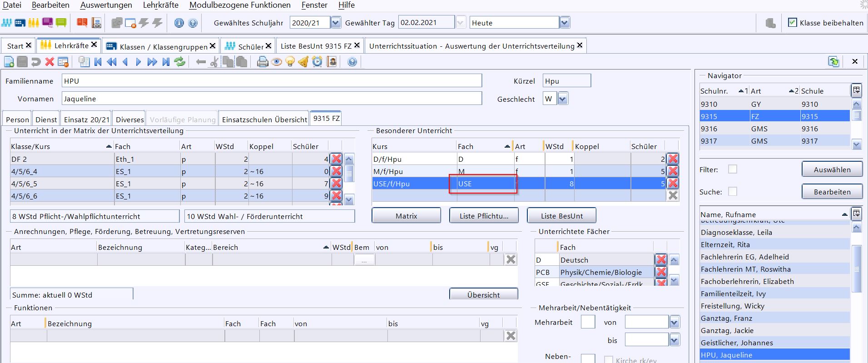868x363 pixels.
Task: Go to the next record arrow
Action: [139, 62]
